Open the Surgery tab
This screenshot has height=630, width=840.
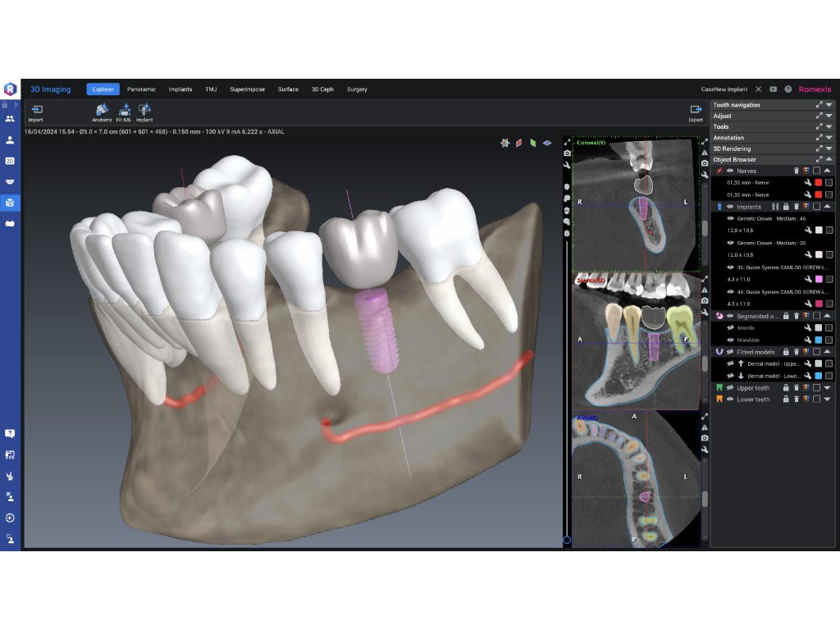click(357, 89)
